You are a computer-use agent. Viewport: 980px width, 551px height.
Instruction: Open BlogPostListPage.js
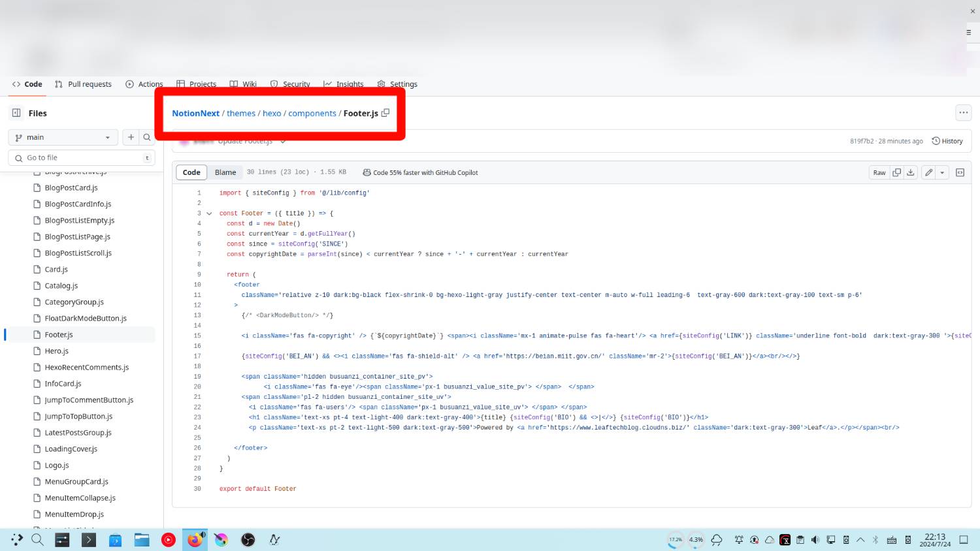click(x=77, y=236)
